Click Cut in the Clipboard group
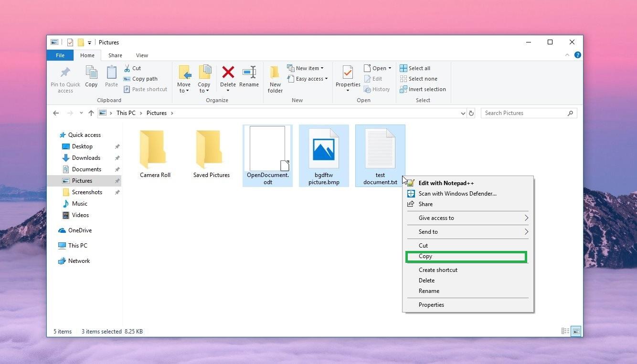637x364 pixels. coord(132,68)
